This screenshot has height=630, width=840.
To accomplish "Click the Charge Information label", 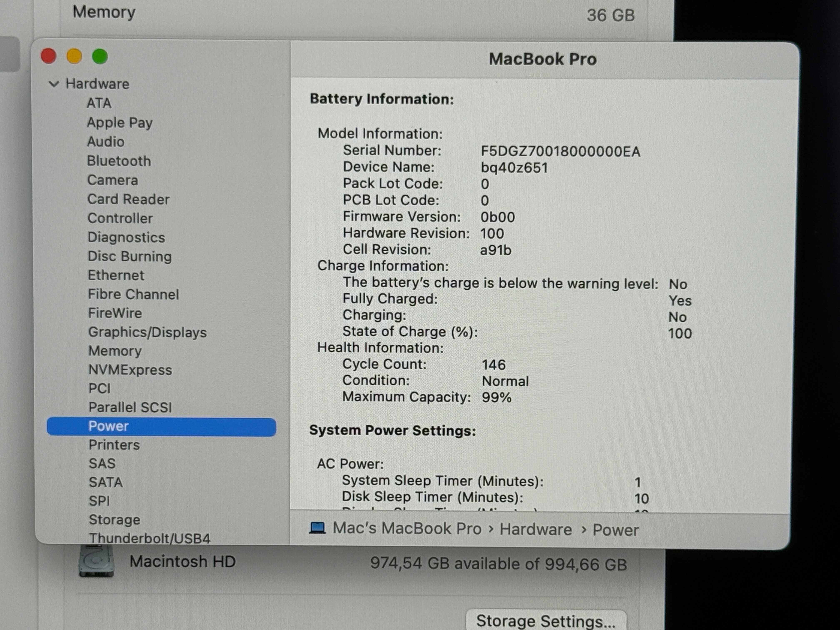I will [383, 266].
